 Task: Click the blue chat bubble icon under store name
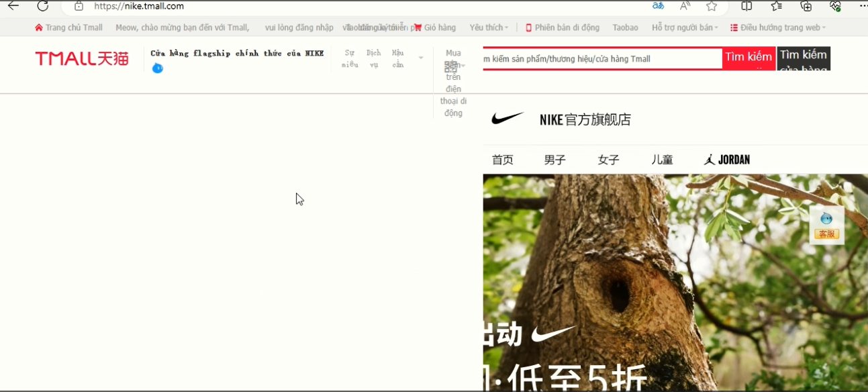tap(158, 68)
